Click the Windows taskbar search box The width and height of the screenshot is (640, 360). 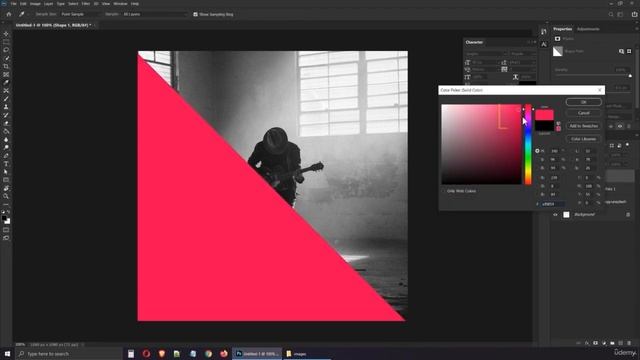[69, 354]
